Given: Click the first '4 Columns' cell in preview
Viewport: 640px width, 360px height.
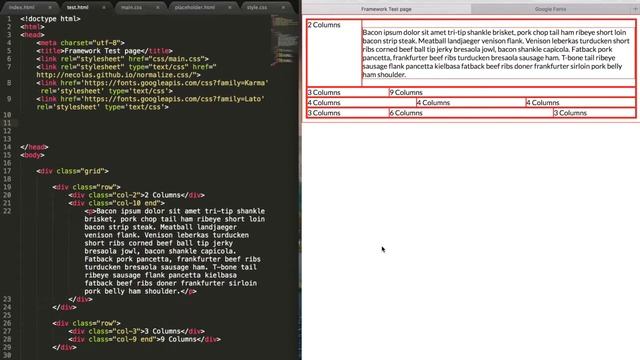Looking at the screenshot, I should click(362, 102).
